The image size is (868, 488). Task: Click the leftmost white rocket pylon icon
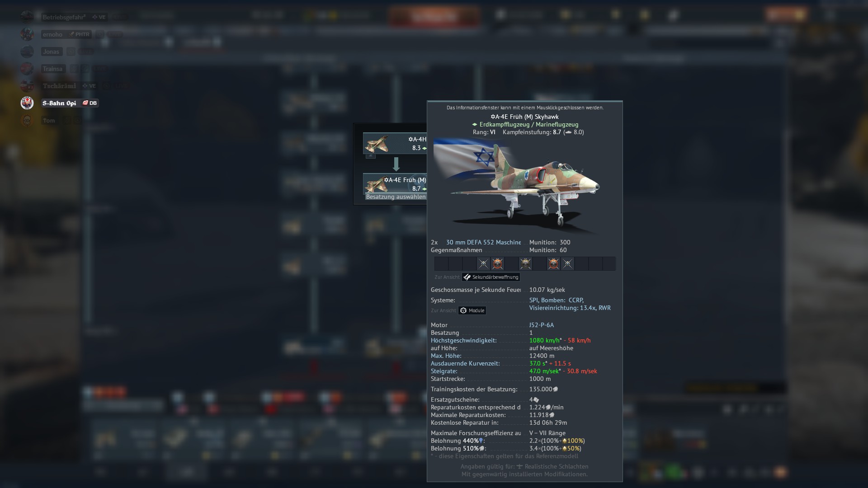point(483,263)
